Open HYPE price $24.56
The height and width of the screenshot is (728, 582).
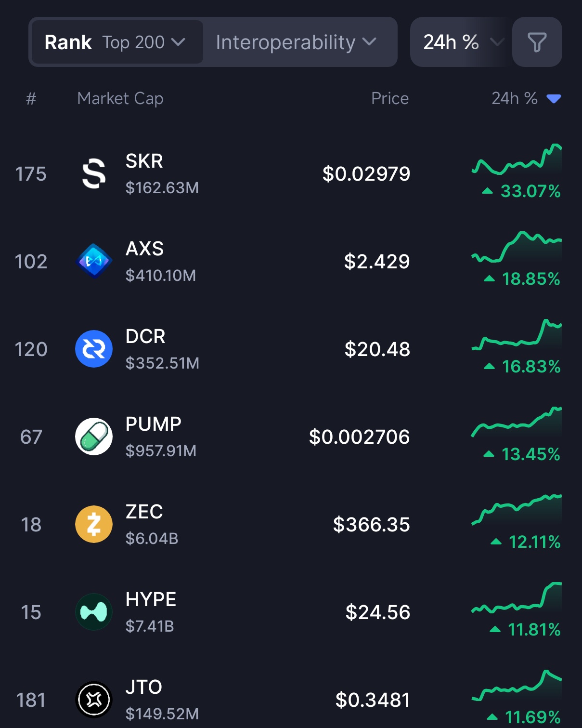(377, 612)
